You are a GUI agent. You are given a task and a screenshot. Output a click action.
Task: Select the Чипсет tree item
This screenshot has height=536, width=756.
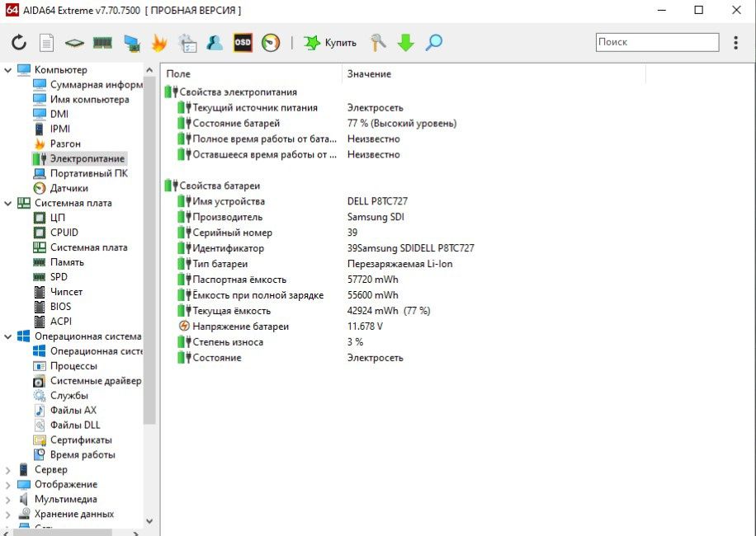(58, 292)
